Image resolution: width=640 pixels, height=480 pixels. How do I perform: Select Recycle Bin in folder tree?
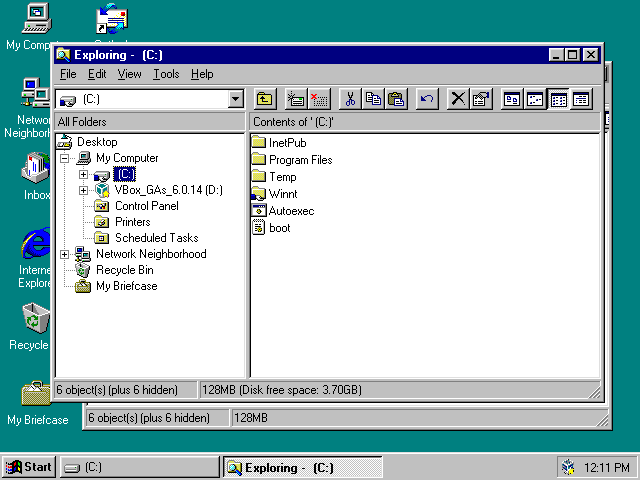pos(124,270)
